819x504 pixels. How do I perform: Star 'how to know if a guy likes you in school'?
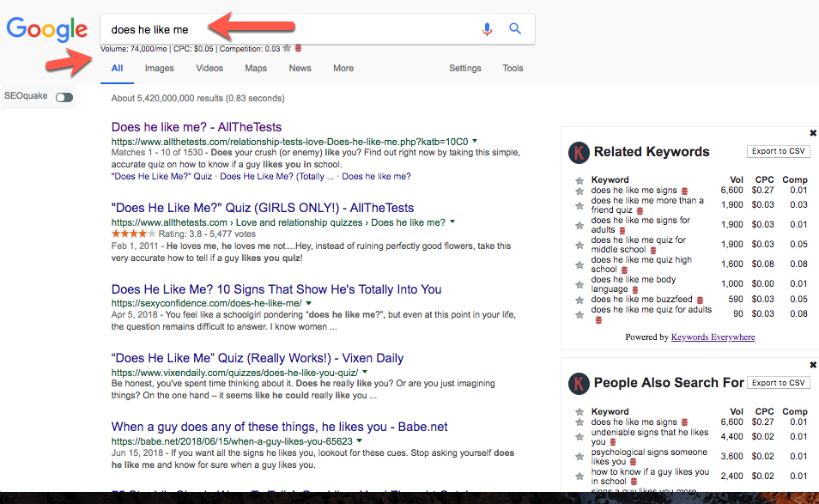pos(579,477)
